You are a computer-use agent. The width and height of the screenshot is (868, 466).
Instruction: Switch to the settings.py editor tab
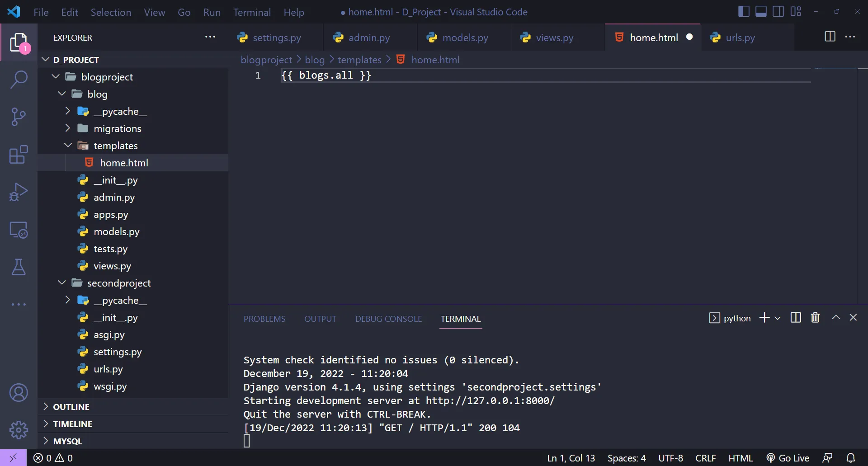pos(276,38)
